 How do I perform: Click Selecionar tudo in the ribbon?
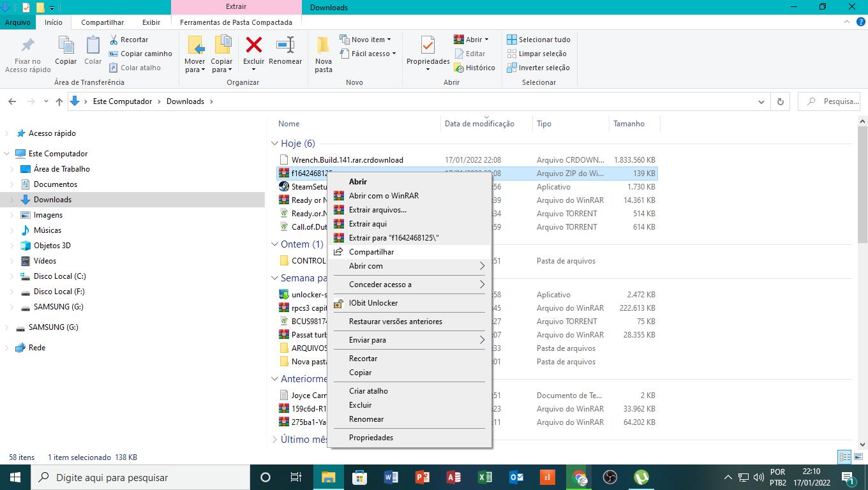pos(539,40)
